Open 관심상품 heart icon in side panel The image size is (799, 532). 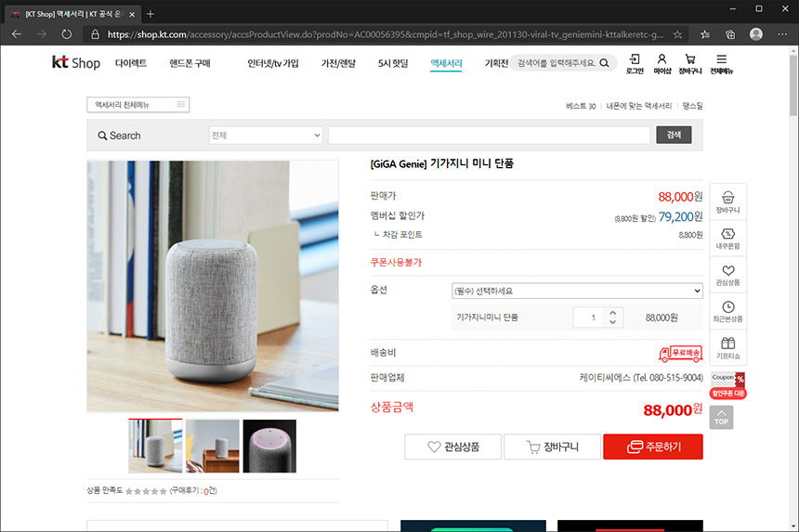727,275
